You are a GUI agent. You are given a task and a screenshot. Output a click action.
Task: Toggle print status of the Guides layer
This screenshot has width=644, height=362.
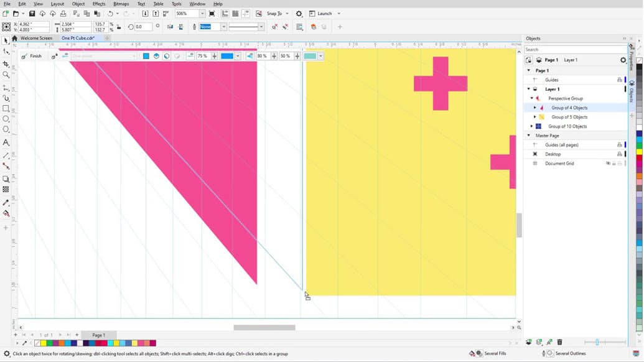pyautogui.click(x=619, y=80)
